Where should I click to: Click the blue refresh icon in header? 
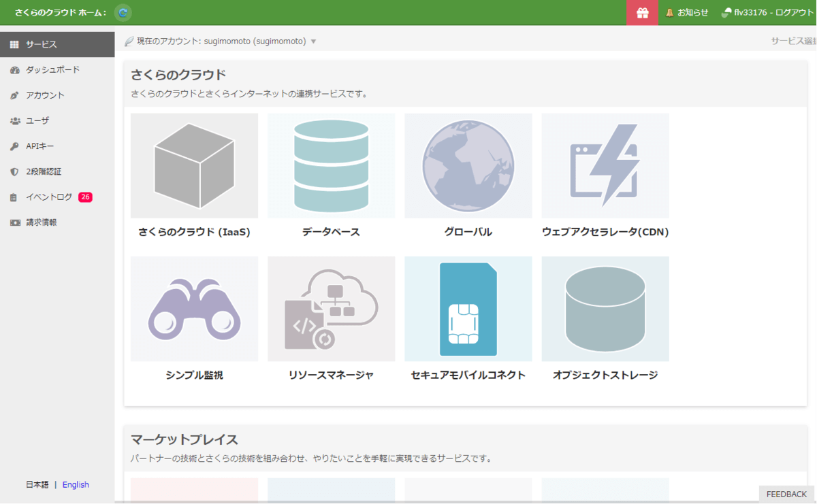coord(123,12)
